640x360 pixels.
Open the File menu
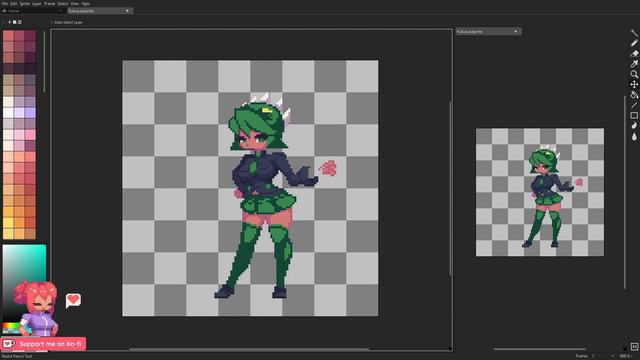(5, 3)
